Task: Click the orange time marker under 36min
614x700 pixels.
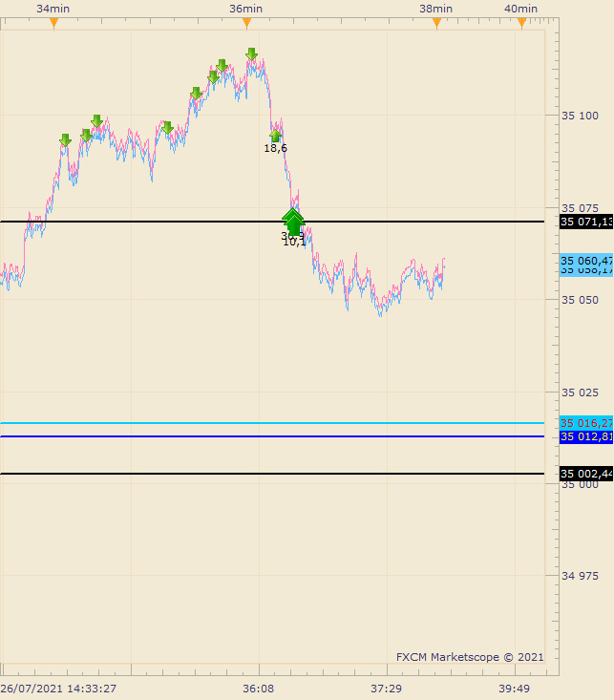Action: pos(246,23)
